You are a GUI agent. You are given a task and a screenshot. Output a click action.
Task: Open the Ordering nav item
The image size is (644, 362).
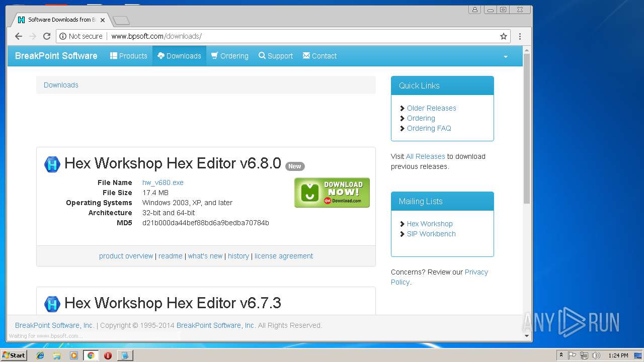230,56
